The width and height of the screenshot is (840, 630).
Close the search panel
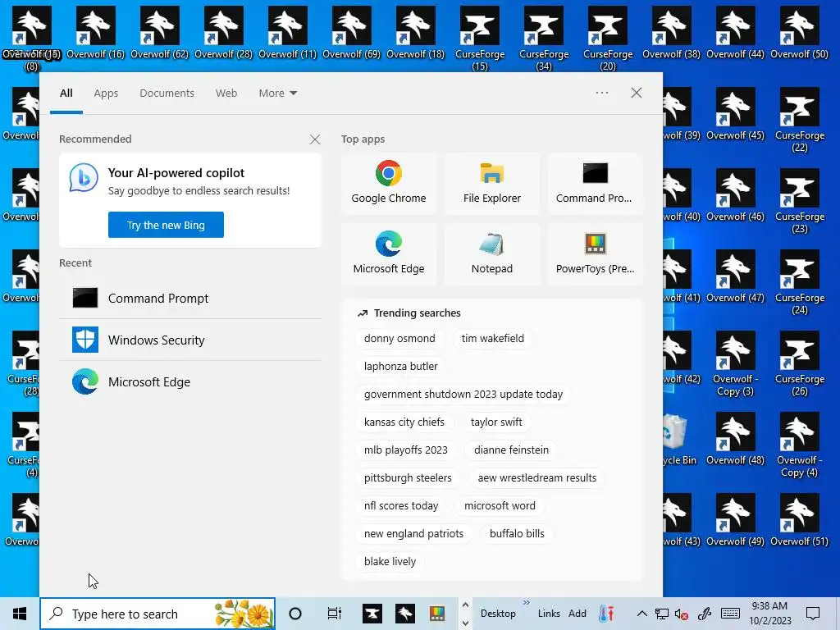(x=636, y=93)
